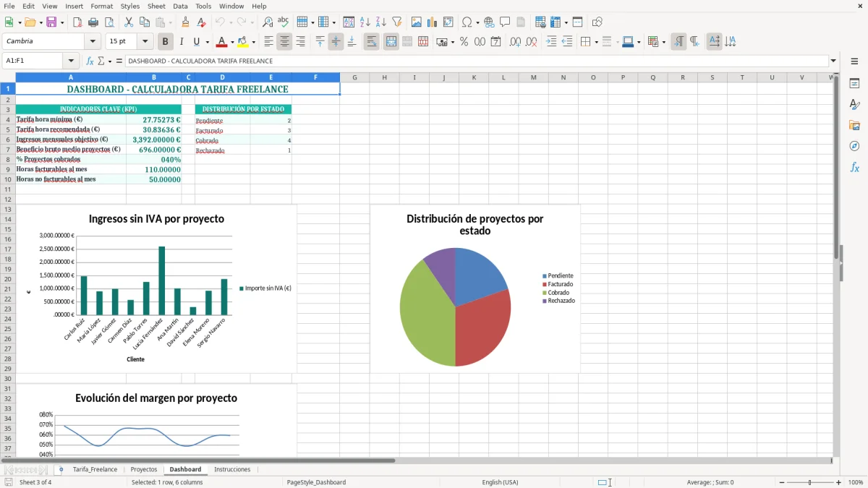The image size is (868, 488).
Task: Expand the font size dropdown
Action: coord(145,42)
